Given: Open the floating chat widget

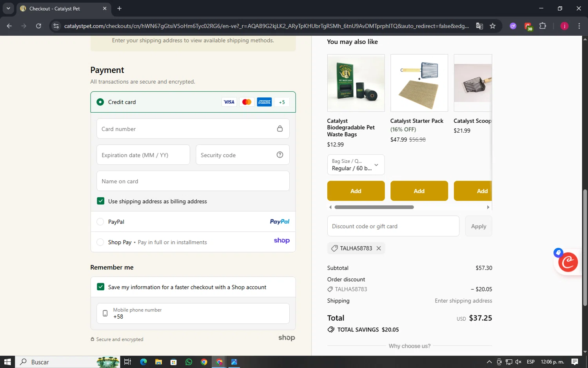Looking at the screenshot, I should click(568, 262).
